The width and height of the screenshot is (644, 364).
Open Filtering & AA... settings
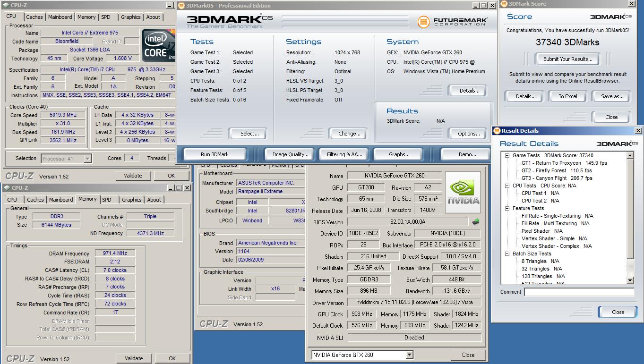344,154
